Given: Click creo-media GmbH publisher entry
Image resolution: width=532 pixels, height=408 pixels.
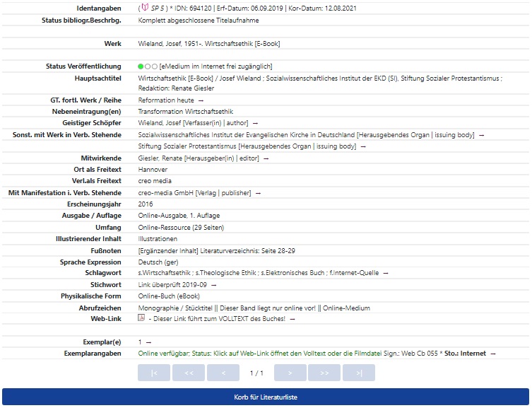Looking at the screenshot, I should 194,193.
